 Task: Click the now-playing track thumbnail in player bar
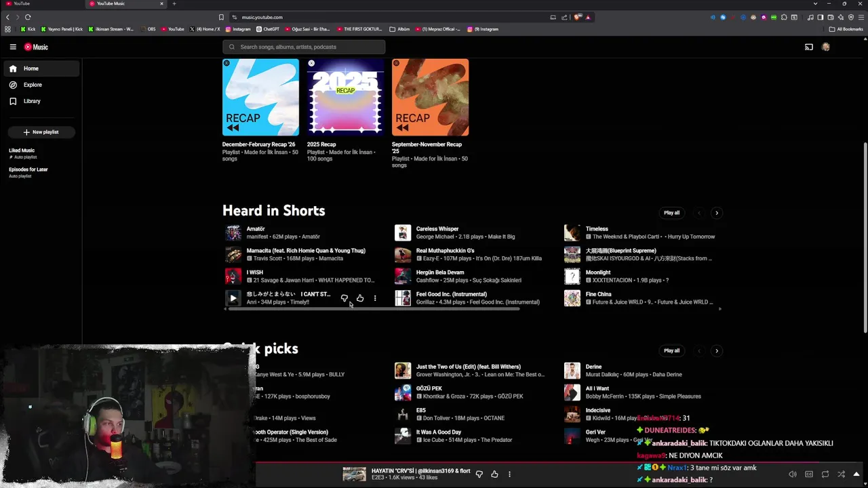point(354,474)
